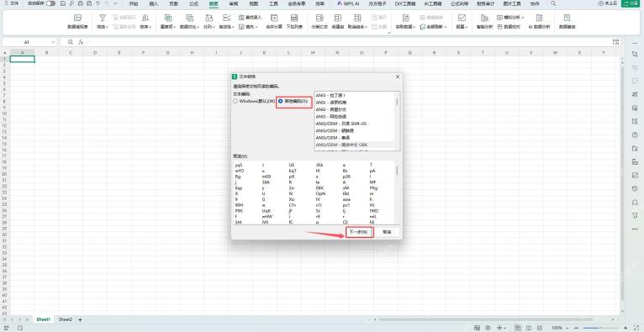Open the Sort dropdown arrow
644x332 pixels.
point(150,27)
